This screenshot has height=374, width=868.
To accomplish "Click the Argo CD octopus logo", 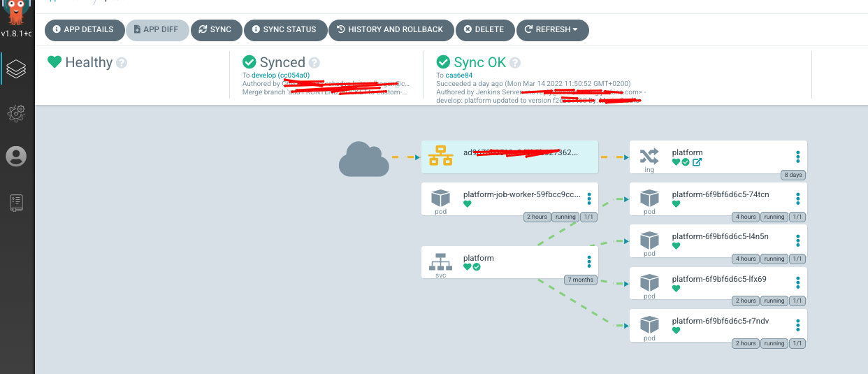I will pyautogui.click(x=16, y=13).
